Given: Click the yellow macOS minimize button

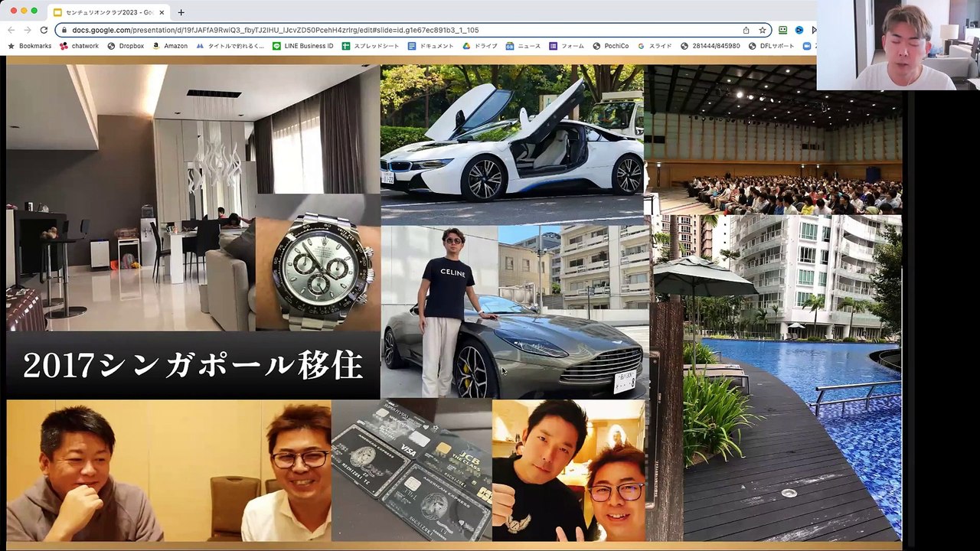Looking at the screenshot, I should point(24,11).
